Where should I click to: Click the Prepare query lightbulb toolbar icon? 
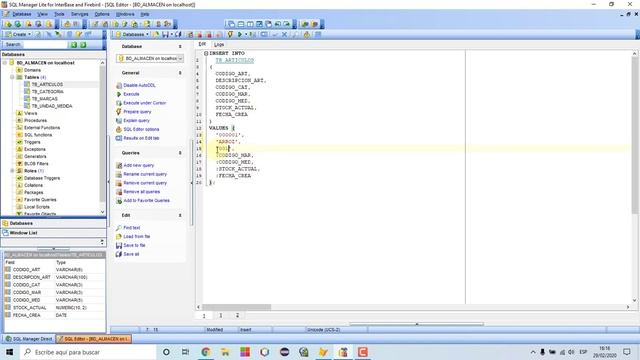coord(230,35)
